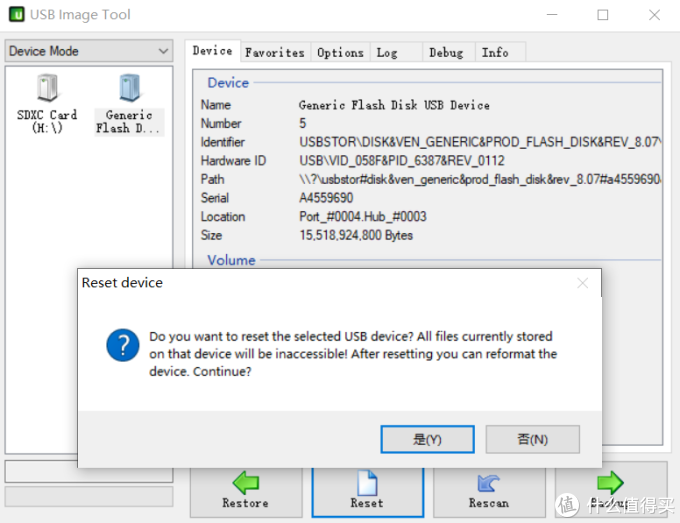
Task: Open the Device Mode dropdown
Action: [89, 51]
